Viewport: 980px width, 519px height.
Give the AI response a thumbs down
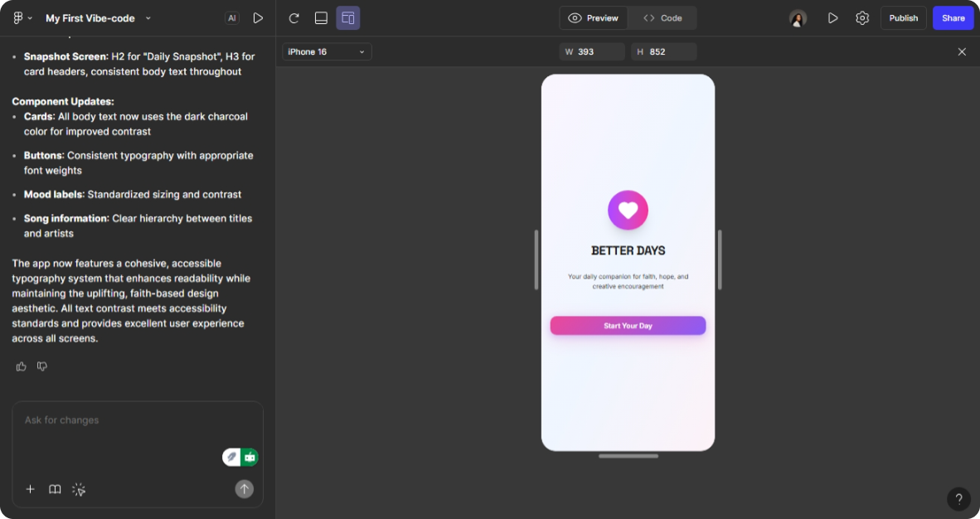(x=41, y=366)
